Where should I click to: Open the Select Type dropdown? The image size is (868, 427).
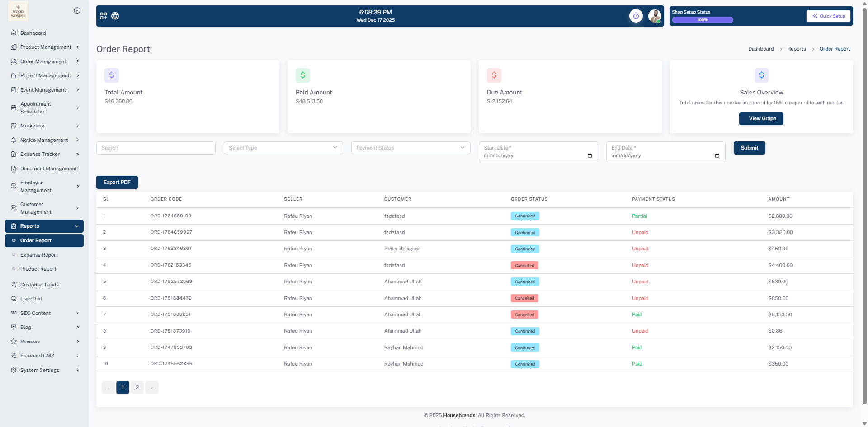pyautogui.click(x=283, y=148)
